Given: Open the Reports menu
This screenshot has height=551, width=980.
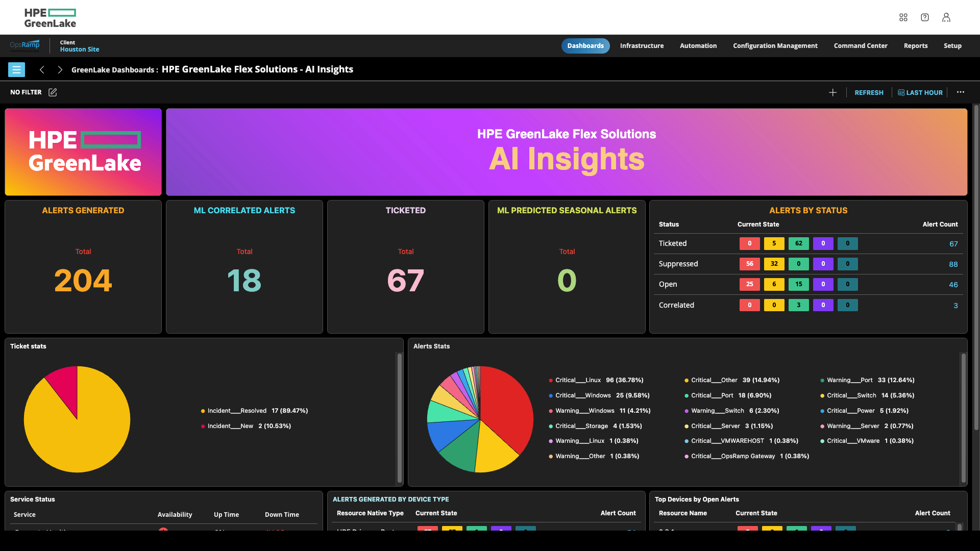Looking at the screenshot, I should tap(915, 46).
